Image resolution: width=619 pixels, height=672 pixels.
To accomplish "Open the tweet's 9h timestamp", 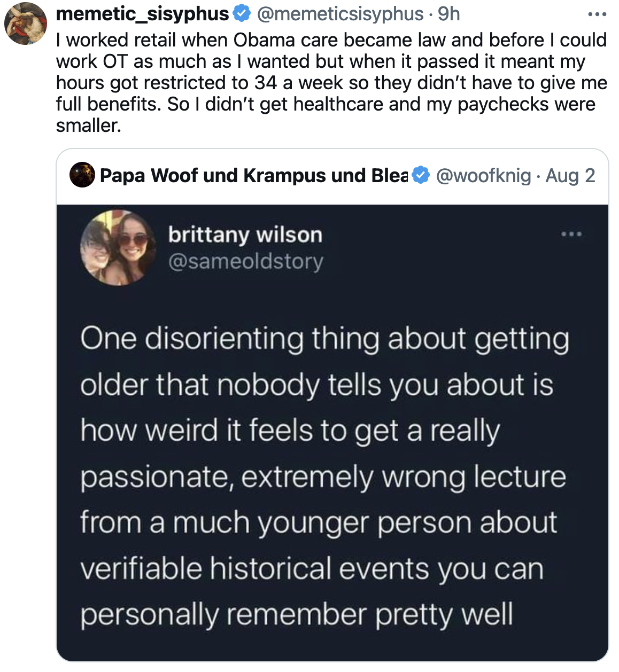I will (x=449, y=14).
